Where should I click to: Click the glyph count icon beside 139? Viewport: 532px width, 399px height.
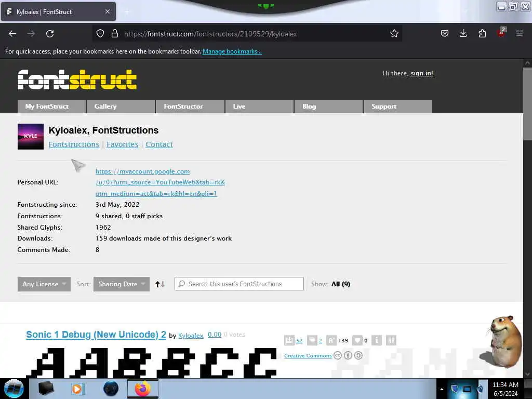point(331,340)
